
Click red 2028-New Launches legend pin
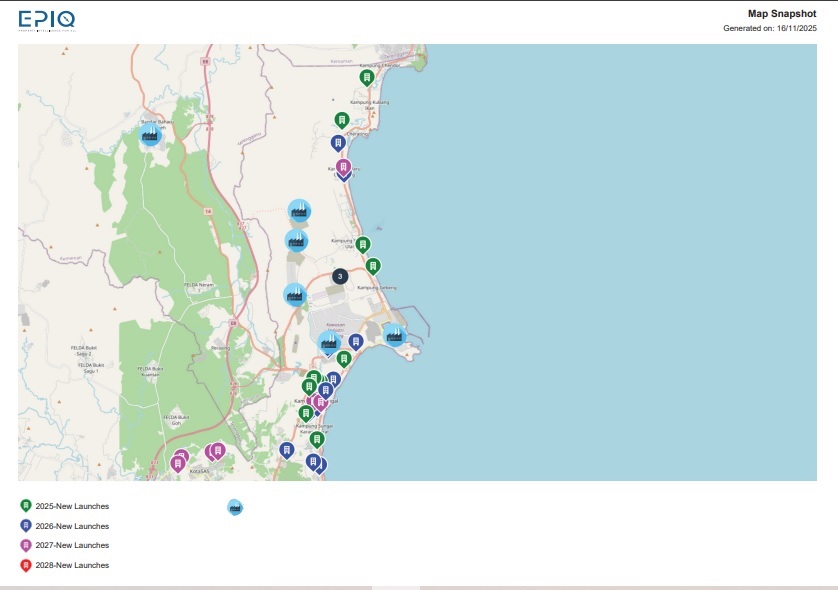(26, 565)
